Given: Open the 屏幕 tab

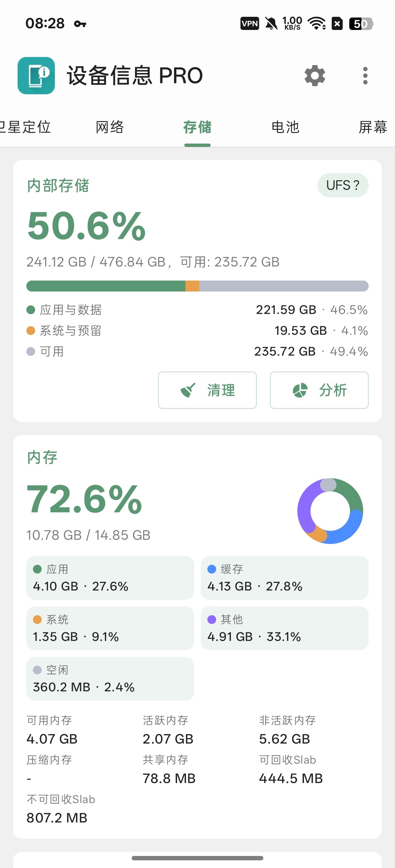Looking at the screenshot, I should tap(373, 127).
